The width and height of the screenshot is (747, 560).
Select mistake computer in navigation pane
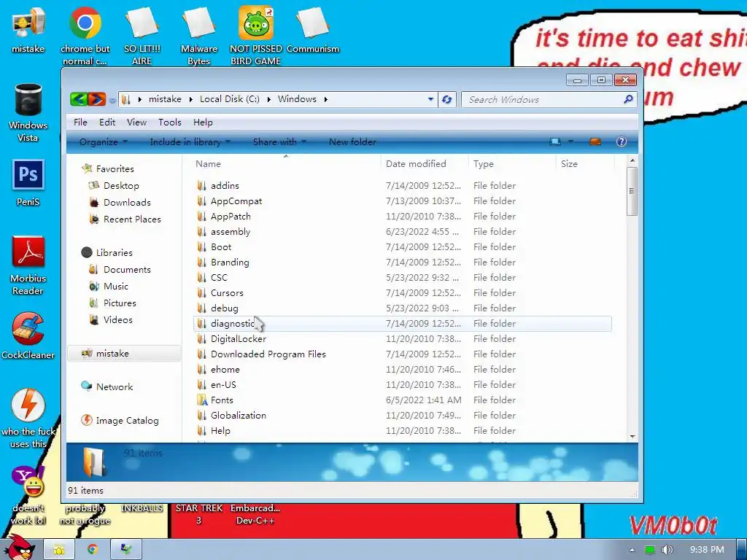[112, 354]
